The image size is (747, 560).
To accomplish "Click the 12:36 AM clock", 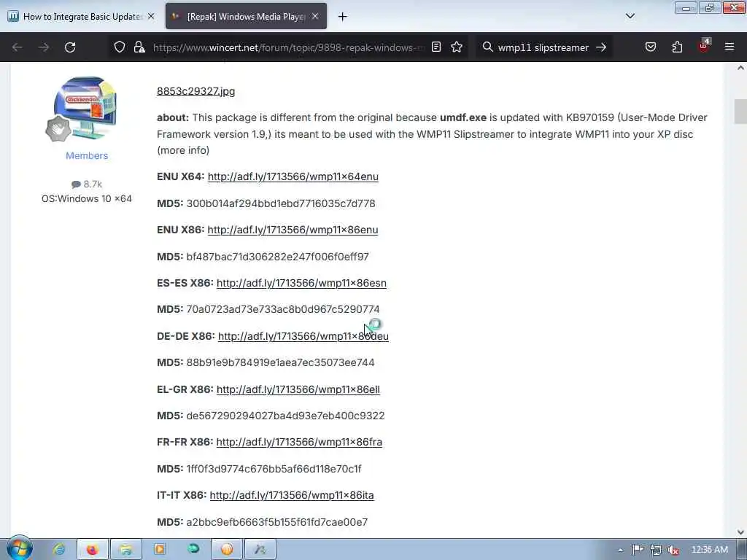I will click(x=709, y=550).
